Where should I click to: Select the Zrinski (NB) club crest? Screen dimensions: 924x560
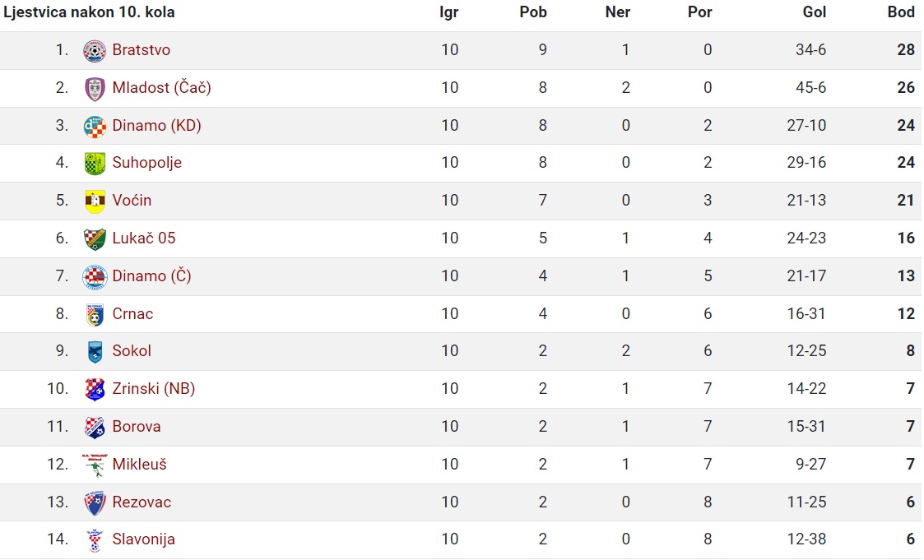[95, 389]
